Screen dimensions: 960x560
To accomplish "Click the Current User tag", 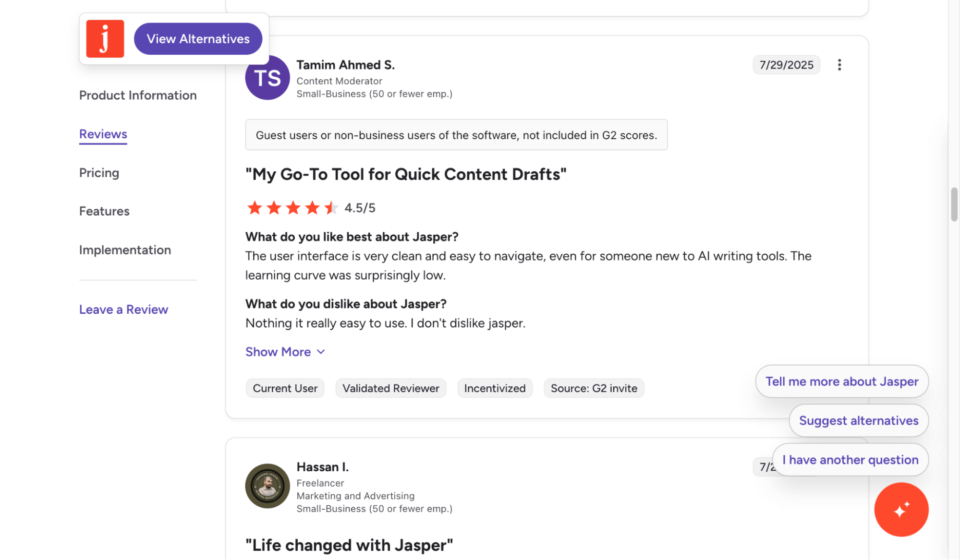I will [x=285, y=388].
